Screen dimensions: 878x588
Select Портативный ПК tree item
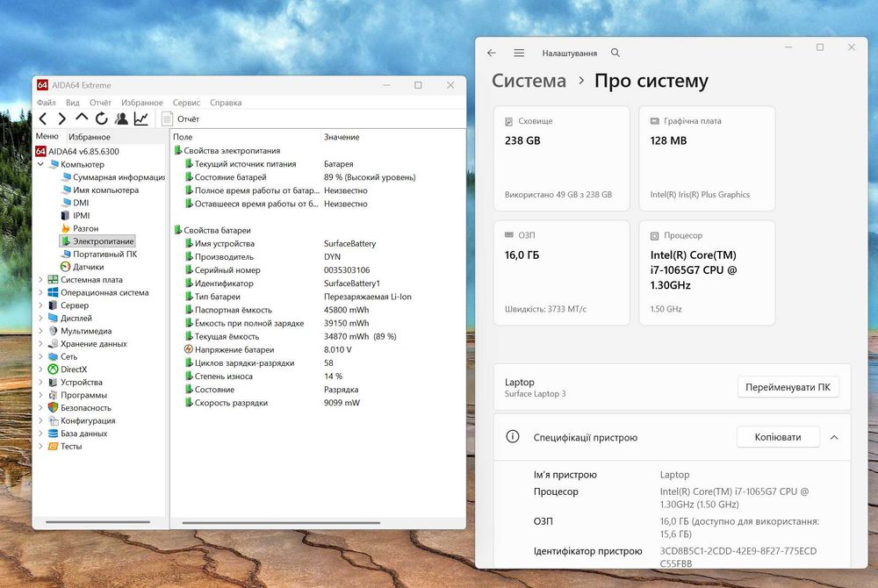click(x=98, y=254)
